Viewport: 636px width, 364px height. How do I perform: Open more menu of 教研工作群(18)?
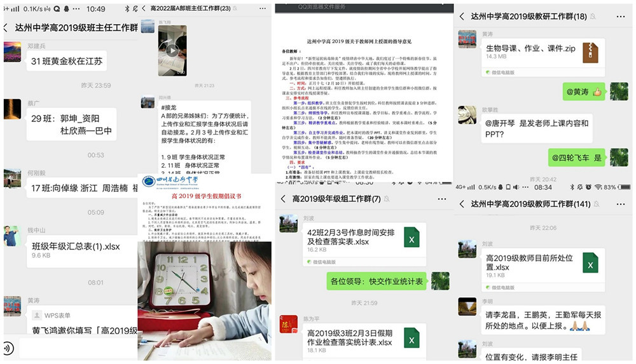(621, 17)
